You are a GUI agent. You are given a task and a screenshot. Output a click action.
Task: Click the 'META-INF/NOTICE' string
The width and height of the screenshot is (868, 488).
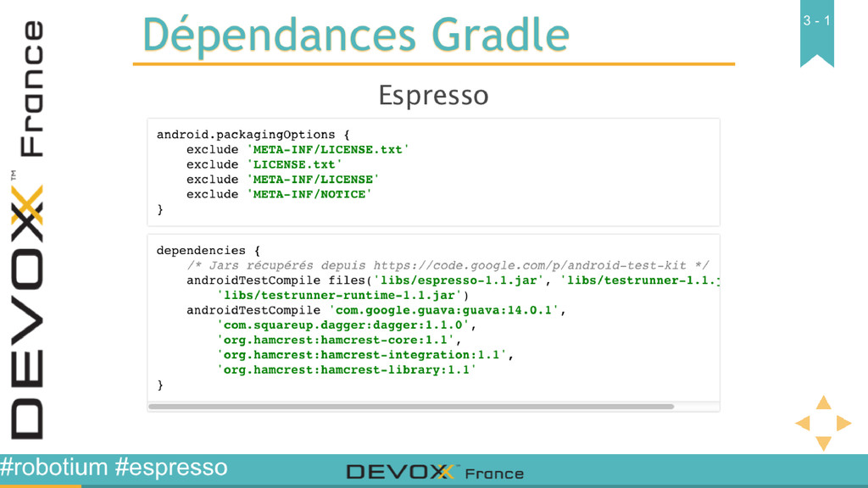click(x=309, y=194)
